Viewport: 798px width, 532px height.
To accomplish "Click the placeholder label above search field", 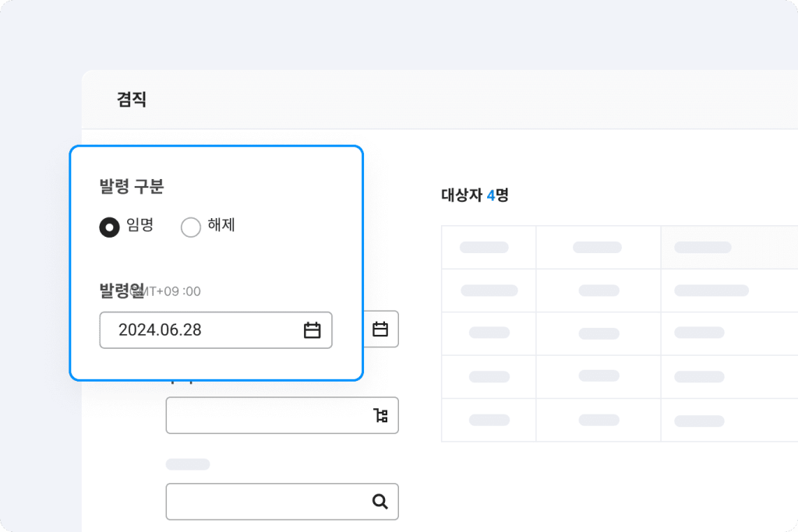I will pos(188,464).
